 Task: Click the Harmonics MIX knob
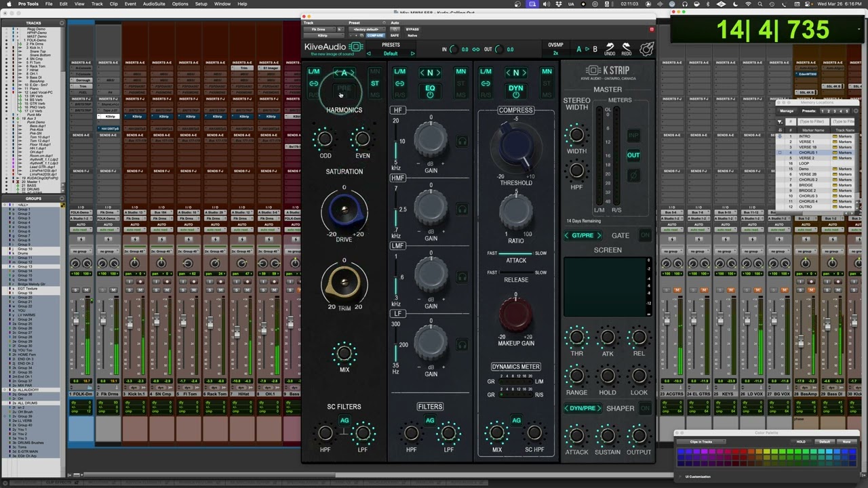344,352
